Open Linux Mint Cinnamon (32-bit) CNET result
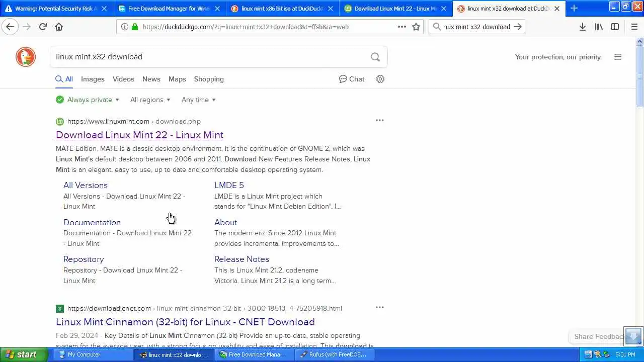This screenshot has height=362, width=644. 185,322
